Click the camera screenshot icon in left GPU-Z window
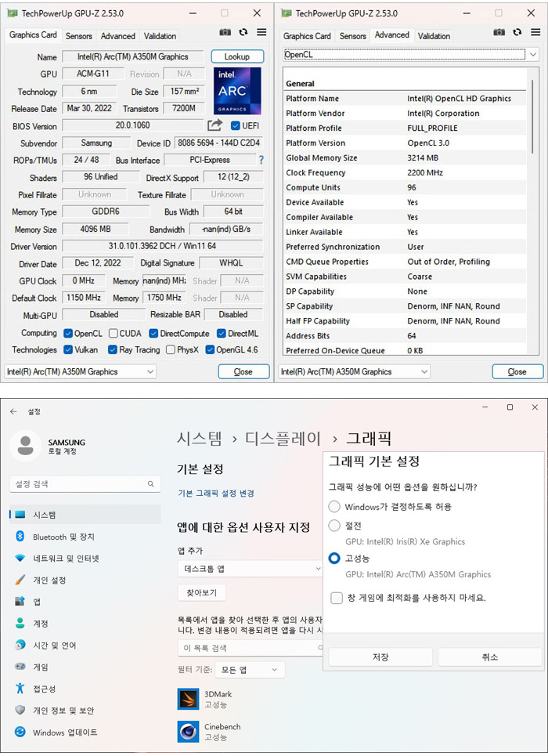548x756 pixels. point(225,32)
